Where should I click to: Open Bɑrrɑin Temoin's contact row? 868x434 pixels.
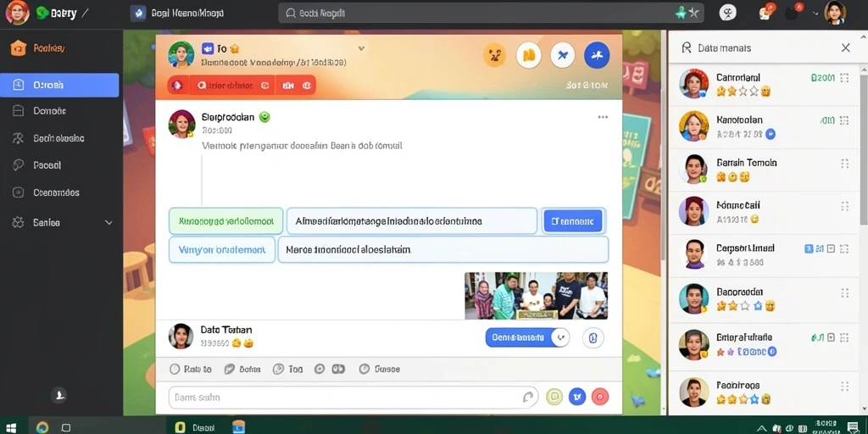(x=764, y=170)
